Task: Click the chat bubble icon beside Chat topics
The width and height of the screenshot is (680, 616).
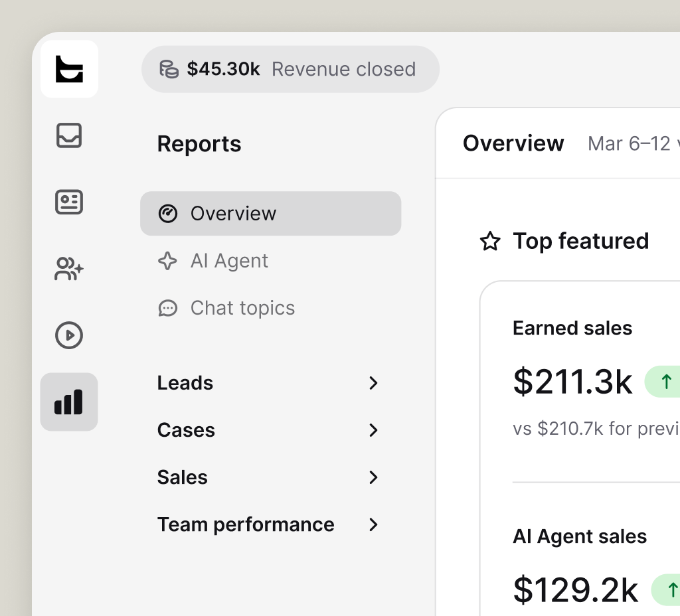Action: coord(168,308)
